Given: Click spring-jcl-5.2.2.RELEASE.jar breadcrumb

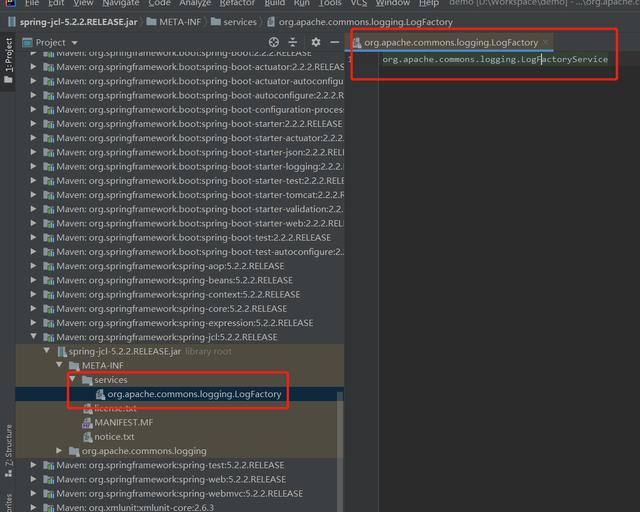Looking at the screenshot, I should pyautogui.click(x=73, y=22).
